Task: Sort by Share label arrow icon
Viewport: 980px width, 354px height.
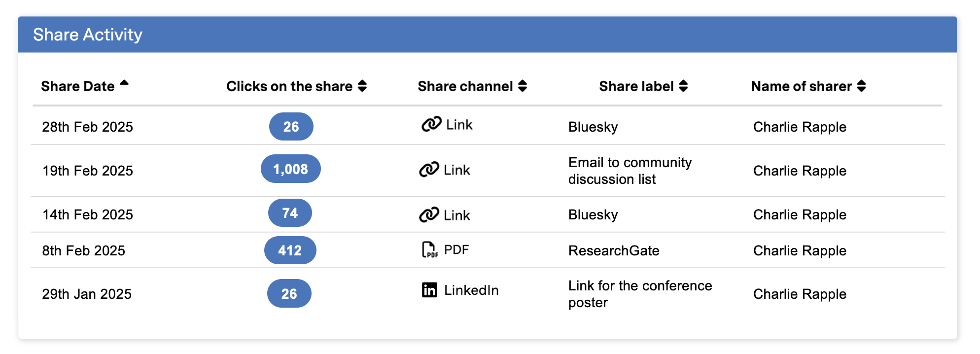Action: click(x=683, y=86)
